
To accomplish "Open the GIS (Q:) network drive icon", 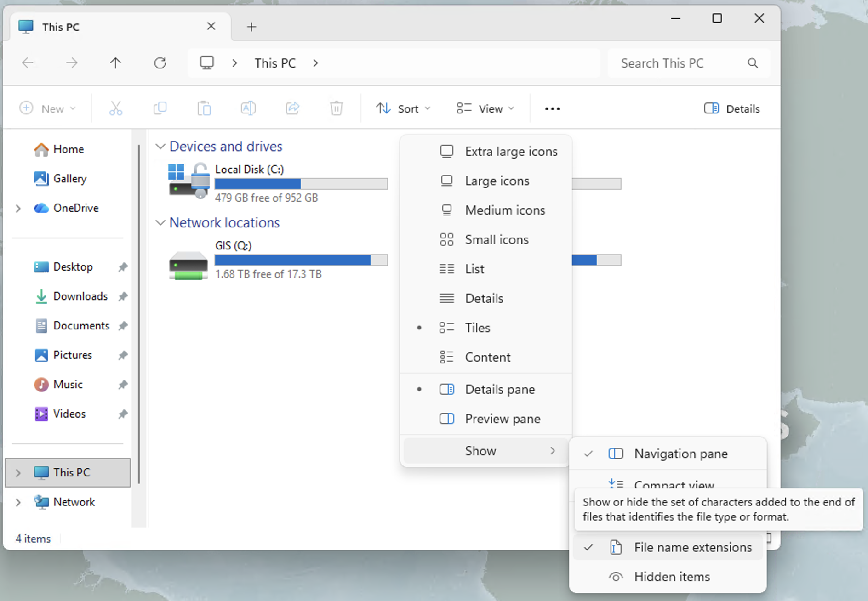I will pyautogui.click(x=188, y=265).
